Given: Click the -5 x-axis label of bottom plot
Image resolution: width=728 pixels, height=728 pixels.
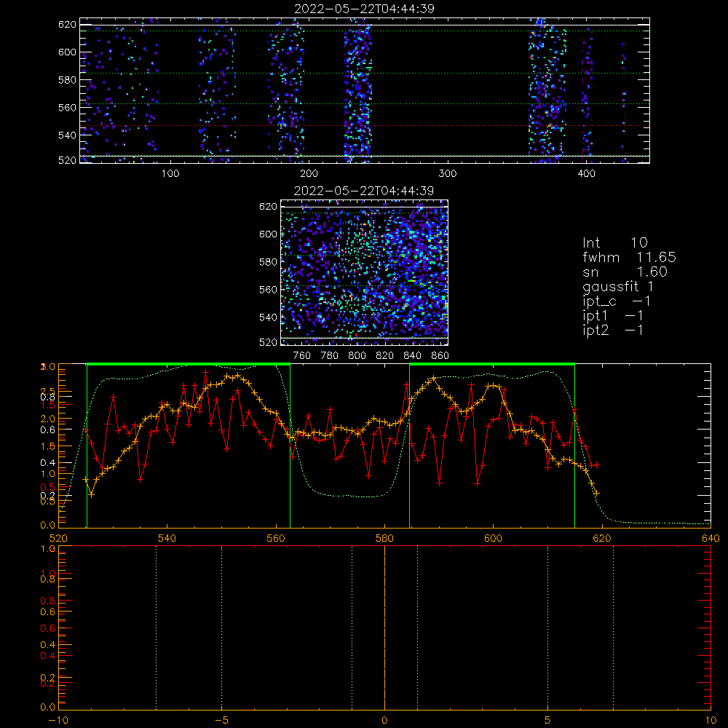Looking at the screenshot, I should (x=222, y=721).
